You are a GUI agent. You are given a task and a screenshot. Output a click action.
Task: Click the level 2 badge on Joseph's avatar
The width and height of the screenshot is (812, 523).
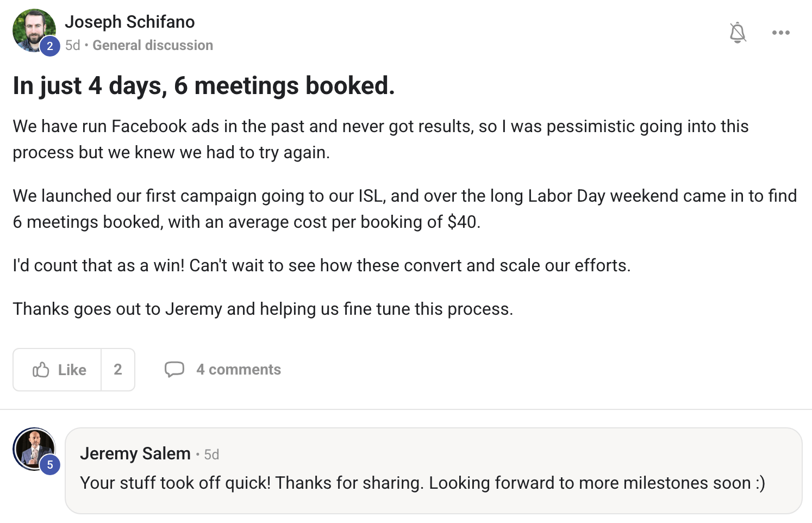click(x=50, y=46)
